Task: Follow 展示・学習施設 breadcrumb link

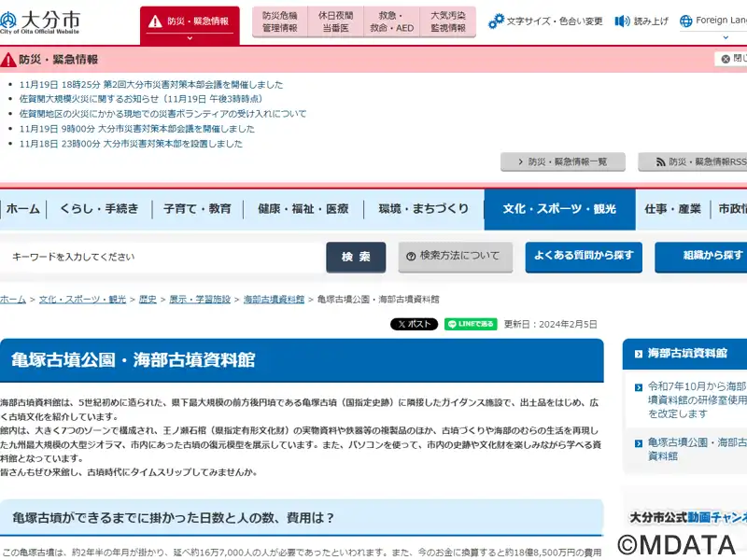Action: [x=200, y=300]
